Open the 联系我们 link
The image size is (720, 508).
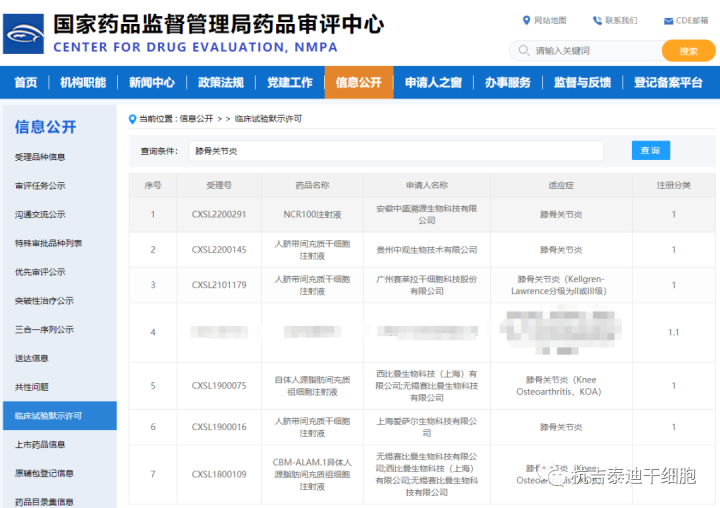[x=621, y=20]
